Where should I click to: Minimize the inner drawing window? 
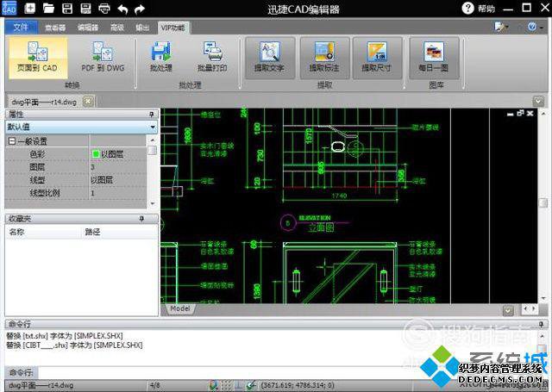coord(510,114)
